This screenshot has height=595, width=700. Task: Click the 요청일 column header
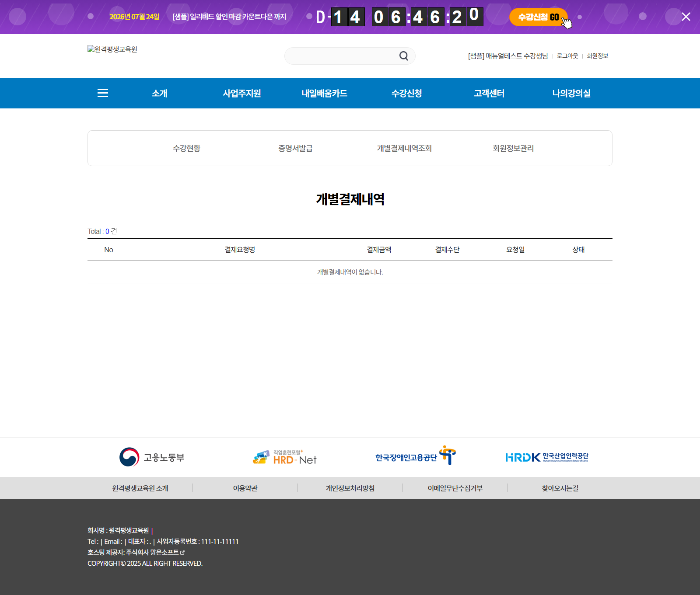(x=515, y=250)
